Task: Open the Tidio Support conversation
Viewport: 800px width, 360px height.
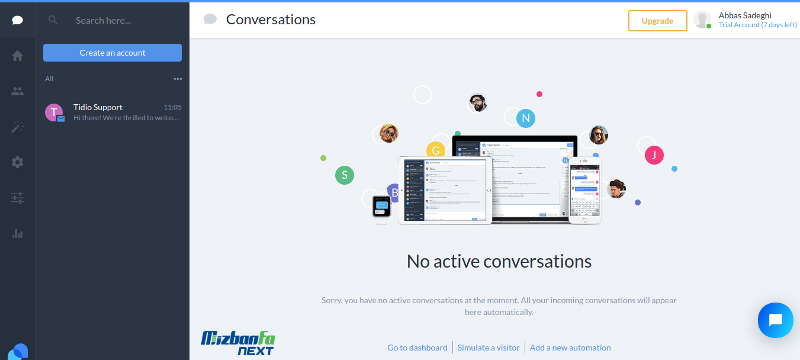Action: point(112,112)
